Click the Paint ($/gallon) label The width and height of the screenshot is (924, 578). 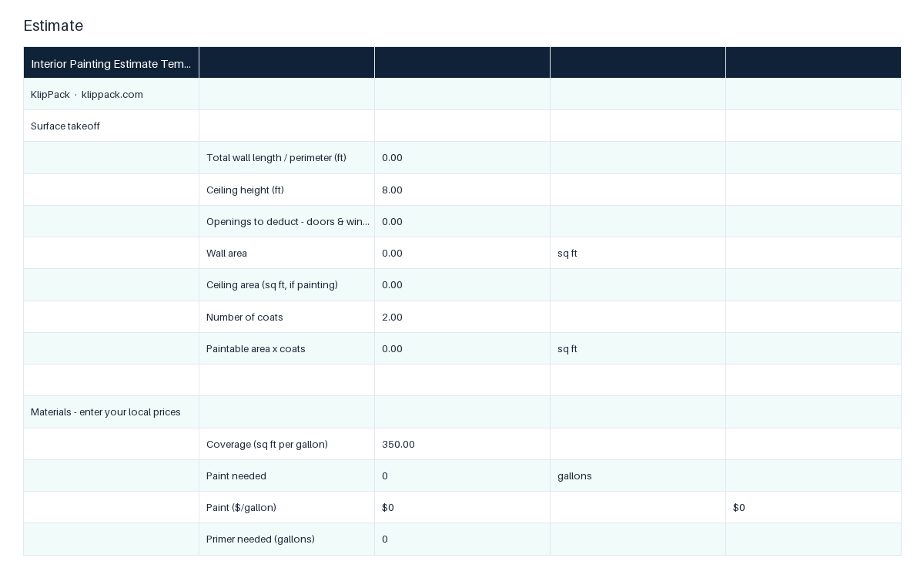tap(241, 507)
